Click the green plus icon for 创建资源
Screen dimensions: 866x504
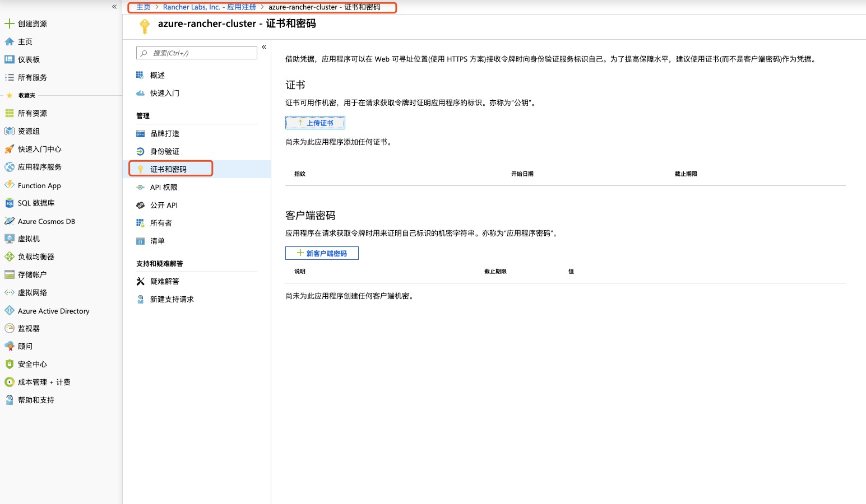coord(9,24)
